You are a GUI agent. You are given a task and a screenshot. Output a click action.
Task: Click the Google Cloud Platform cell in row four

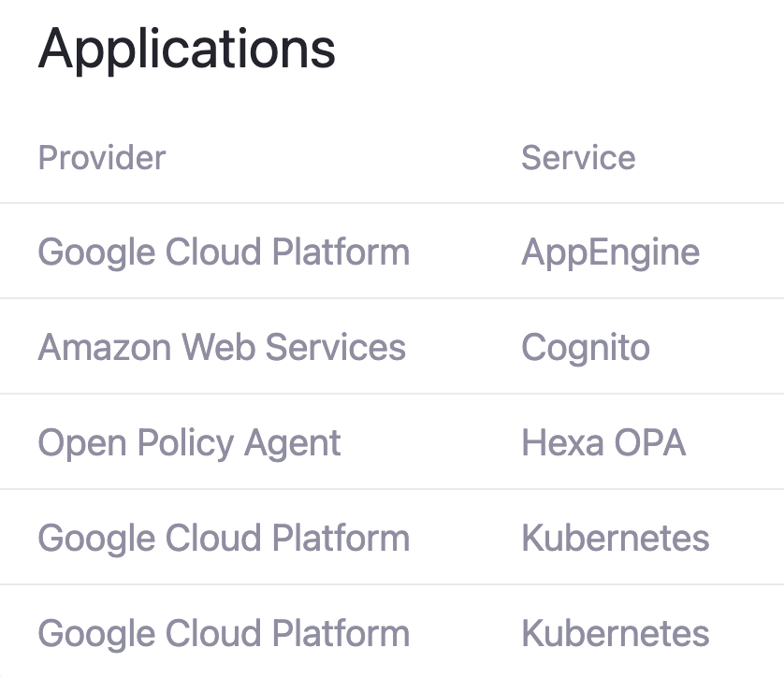tap(223, 537)
